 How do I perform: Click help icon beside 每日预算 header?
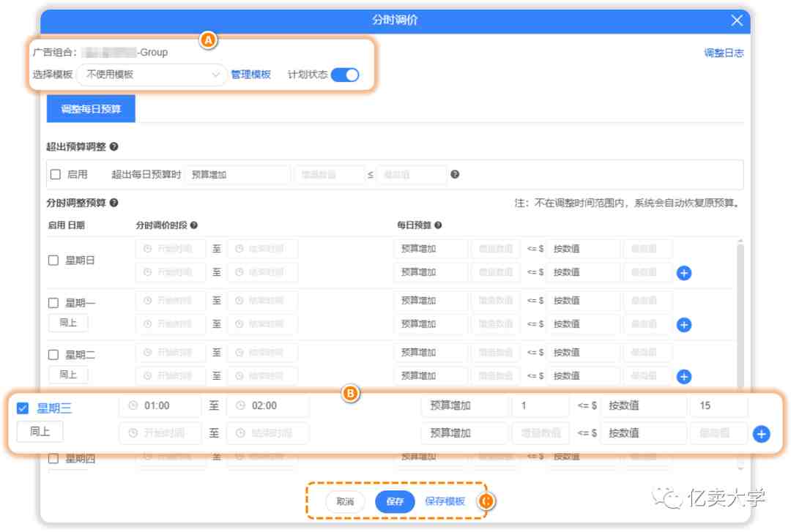[x=438, y=225]
